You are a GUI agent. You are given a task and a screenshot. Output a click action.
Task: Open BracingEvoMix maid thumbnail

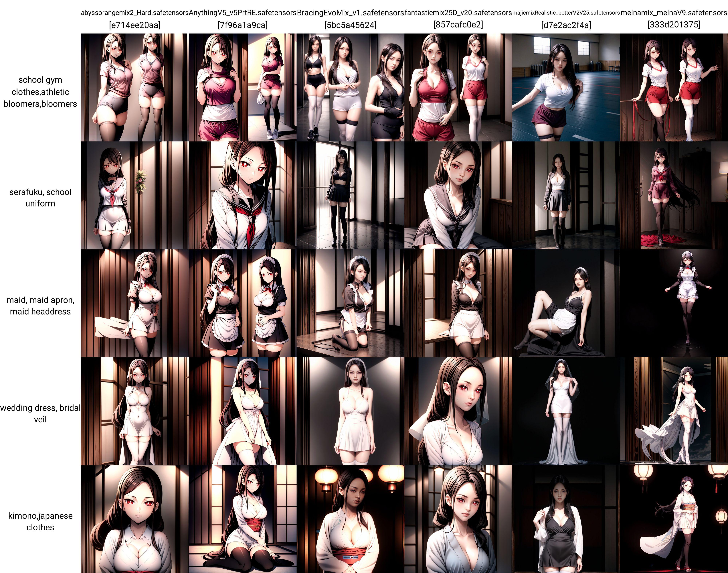(350, 303)
